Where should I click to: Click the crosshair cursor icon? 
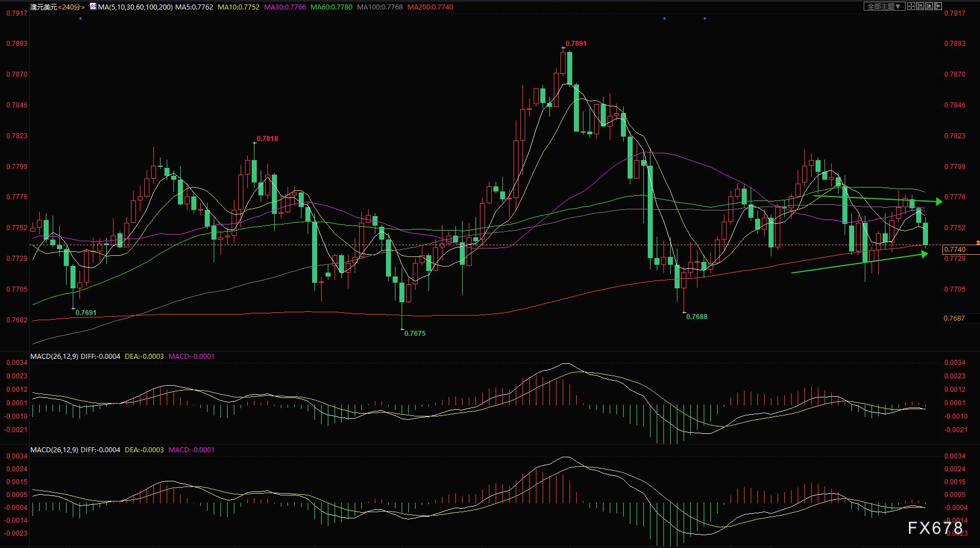911,6
